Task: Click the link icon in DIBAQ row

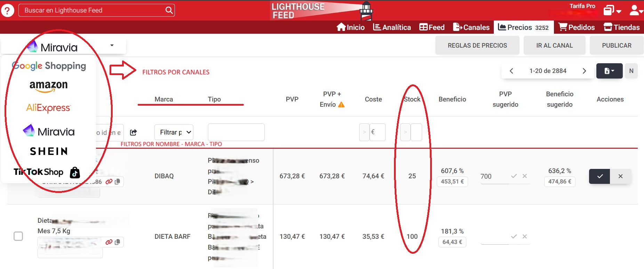Action: click(109, 181)
